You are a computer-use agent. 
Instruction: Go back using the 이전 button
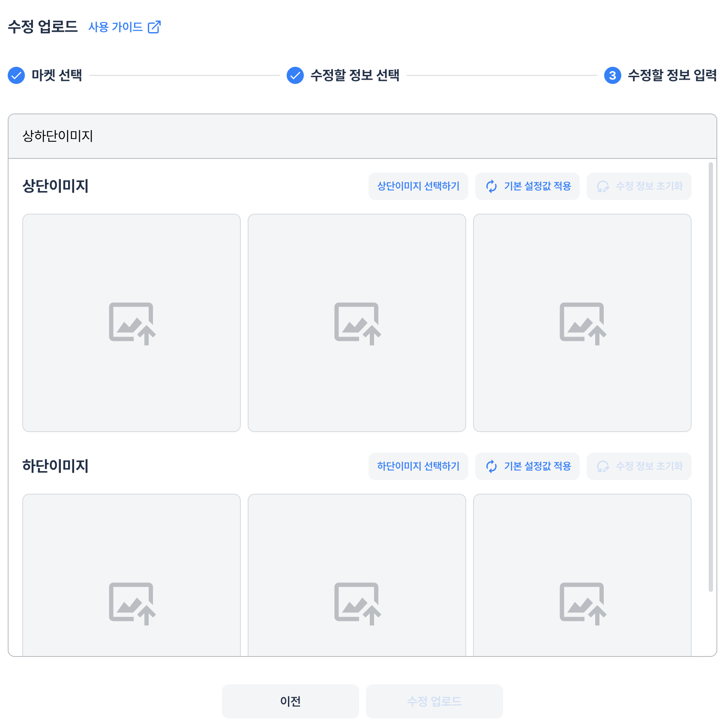pos(290,701)
